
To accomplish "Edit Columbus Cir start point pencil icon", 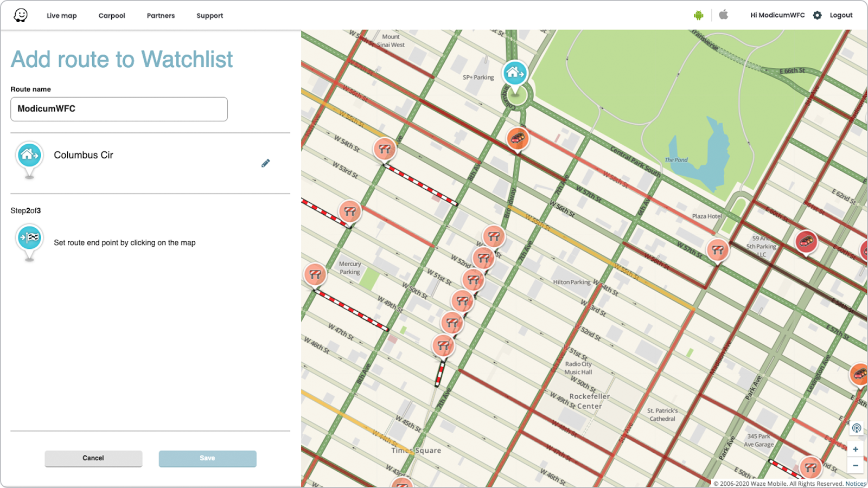I will (x=265, y=163).
